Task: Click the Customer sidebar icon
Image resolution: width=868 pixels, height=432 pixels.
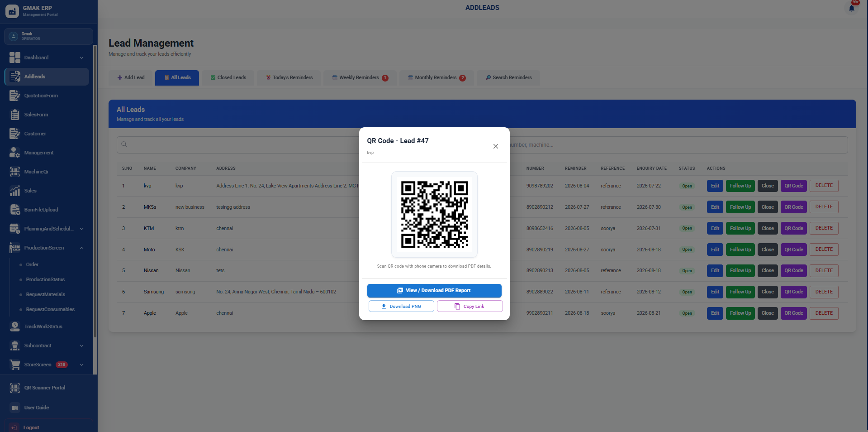Action: click(x=15, y=134)
